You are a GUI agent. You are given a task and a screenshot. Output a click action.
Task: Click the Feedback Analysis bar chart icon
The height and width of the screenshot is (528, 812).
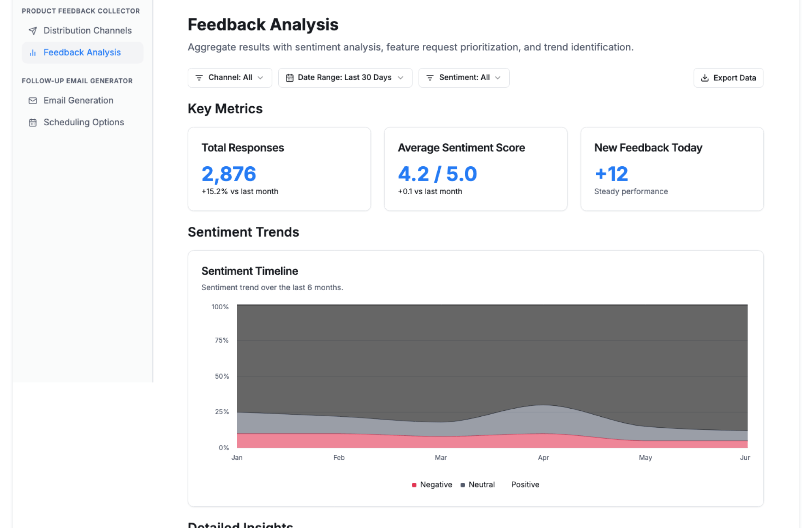click(x=33, y=52)
